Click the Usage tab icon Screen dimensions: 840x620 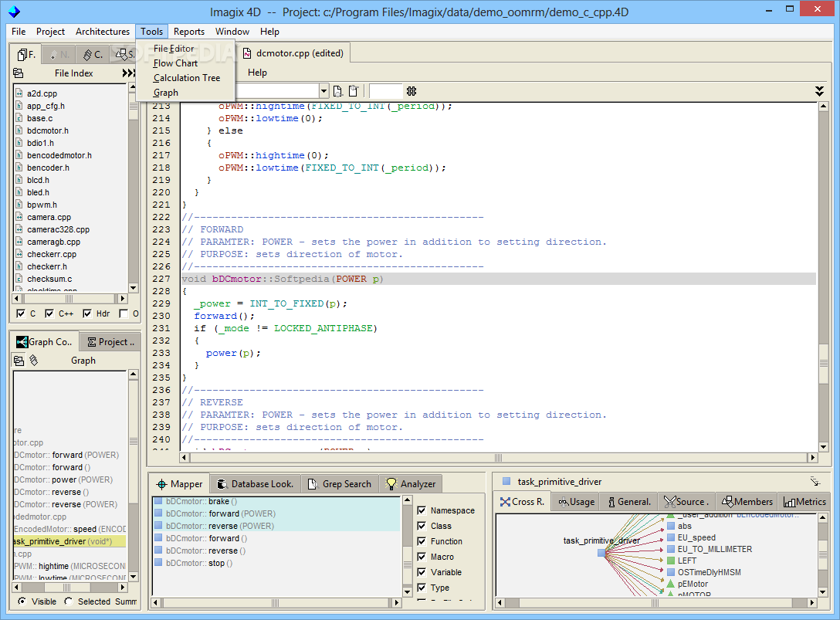coord(564,502)
